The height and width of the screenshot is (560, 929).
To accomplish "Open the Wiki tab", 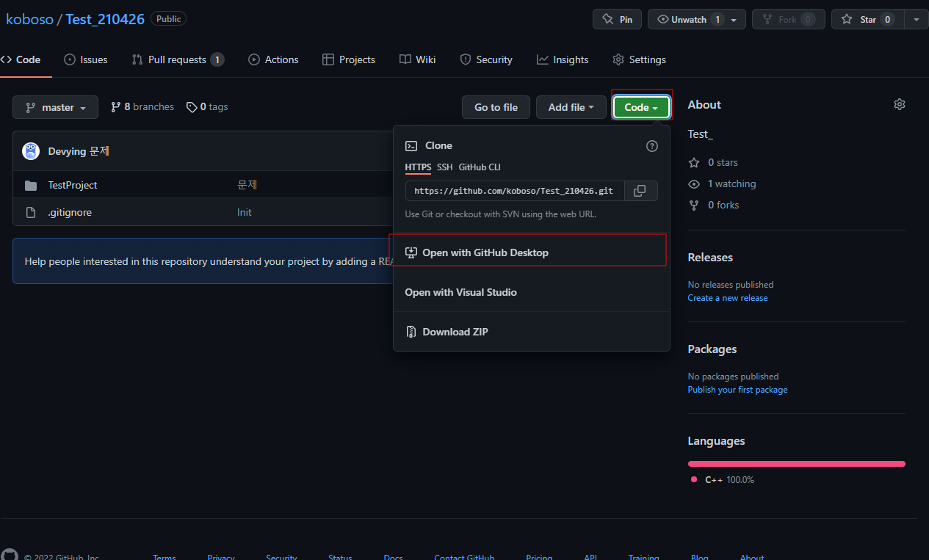I will [417, 59].
